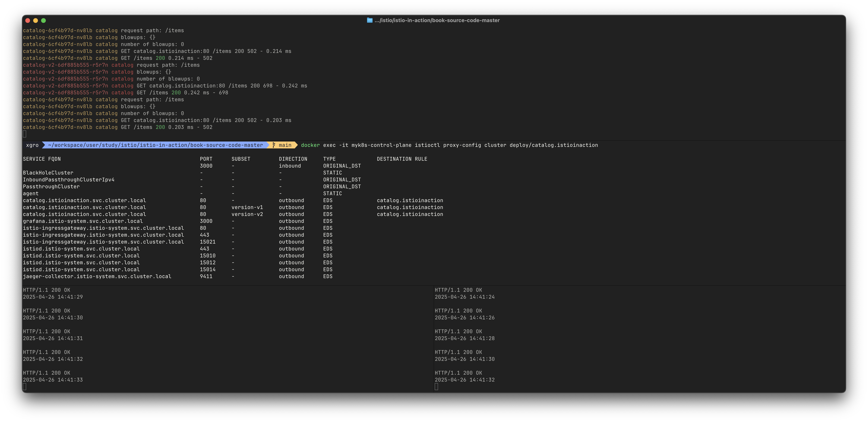The width and height of the screenshot is (868, 422).
Task: Click the last log line ending 0.203 ms - 502
Action: [118, 127]
